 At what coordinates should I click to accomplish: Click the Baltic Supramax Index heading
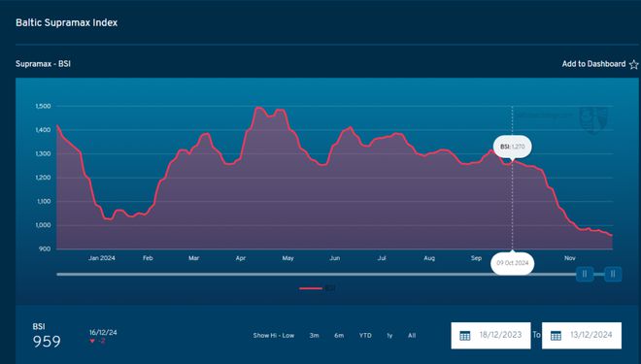pos(67,23)
